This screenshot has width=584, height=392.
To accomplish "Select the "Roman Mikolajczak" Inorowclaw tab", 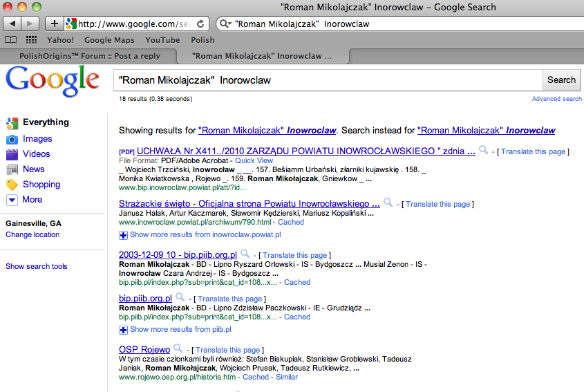I will pyautogui.click(x=262, y=56).
